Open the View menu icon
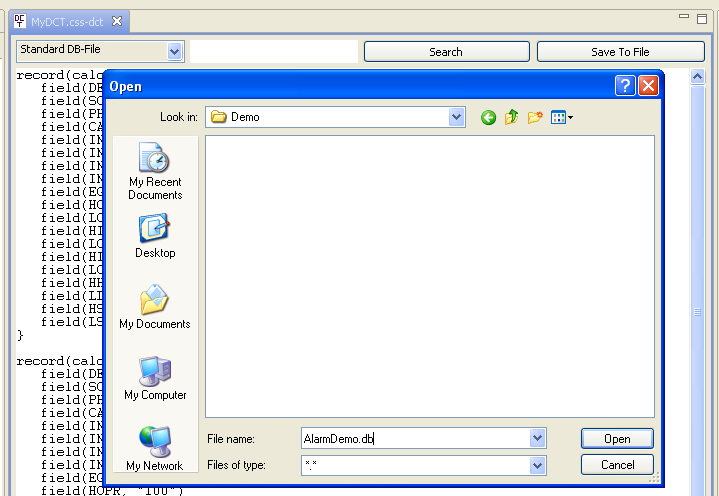The image size is (719, 496). [x=562, y=118]
